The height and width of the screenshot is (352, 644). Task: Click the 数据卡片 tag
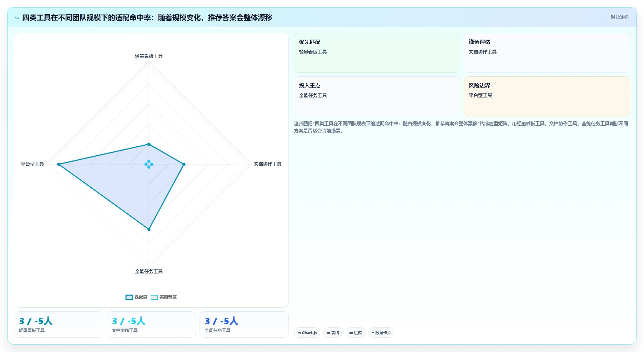point(381,333)
